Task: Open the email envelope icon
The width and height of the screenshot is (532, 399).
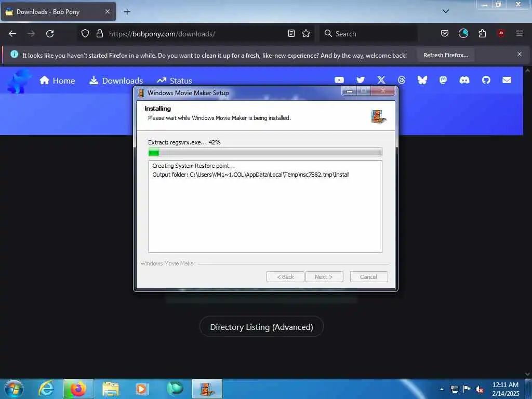Action: [507, 80]
